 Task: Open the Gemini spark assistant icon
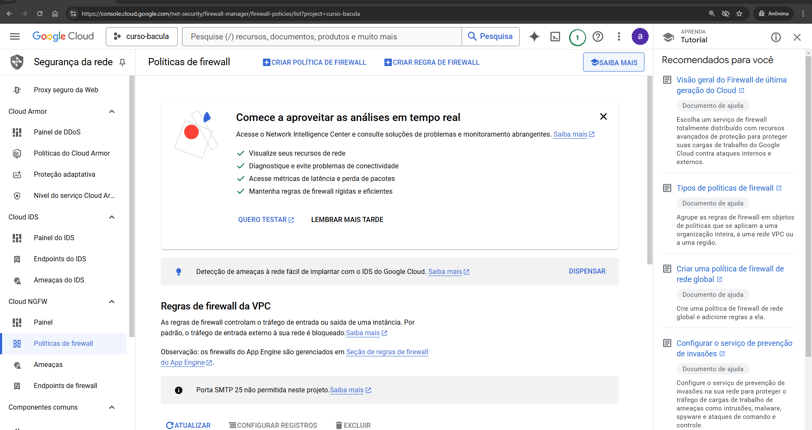[534, 37]
